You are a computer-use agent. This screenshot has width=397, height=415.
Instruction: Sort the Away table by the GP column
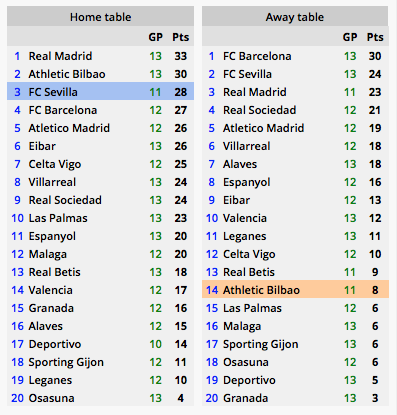(350, 37)
